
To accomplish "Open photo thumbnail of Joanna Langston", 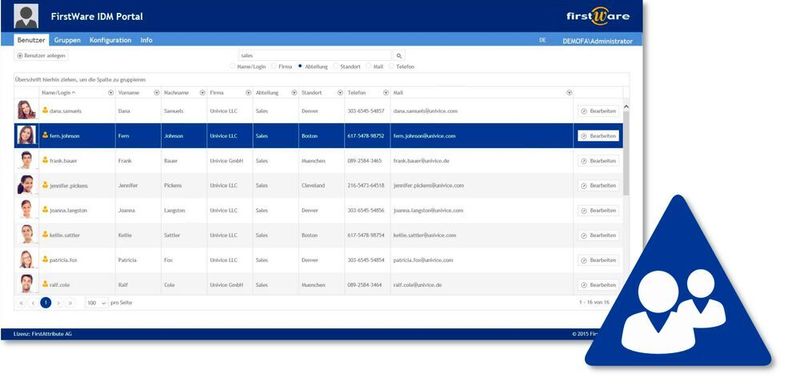I will 26,210.
